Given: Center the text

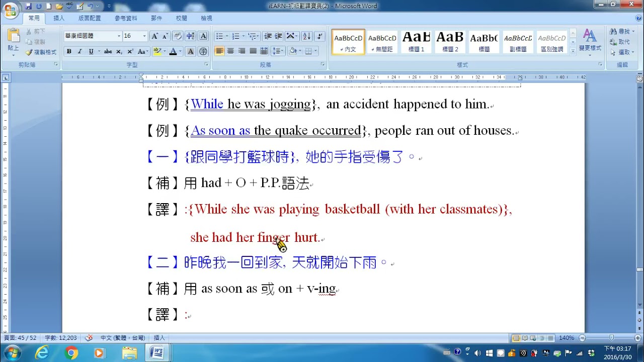Looking at the screenshot, I should click(230, 51).
